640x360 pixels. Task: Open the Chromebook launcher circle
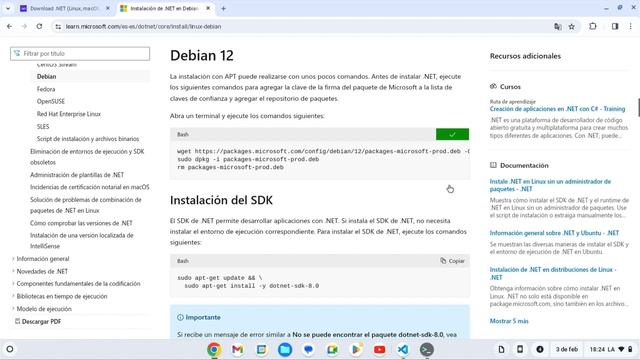(10, 349)
